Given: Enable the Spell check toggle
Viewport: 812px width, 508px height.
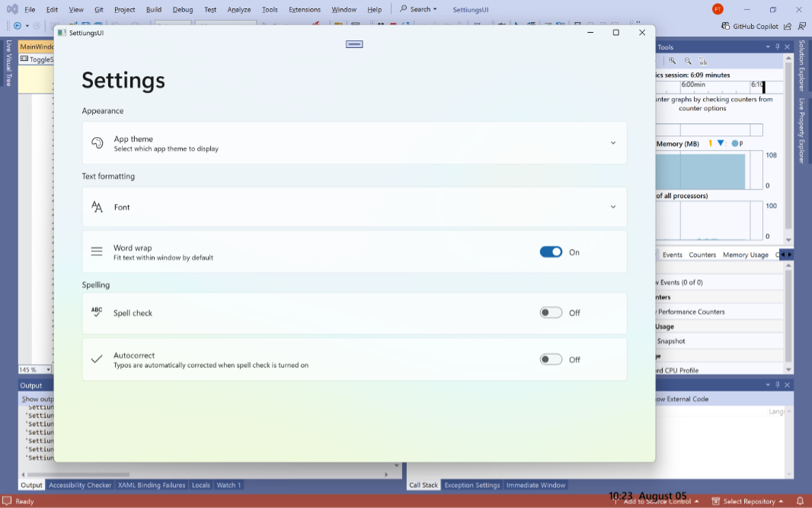Looking at the screenshot, I should click(551, 313).
